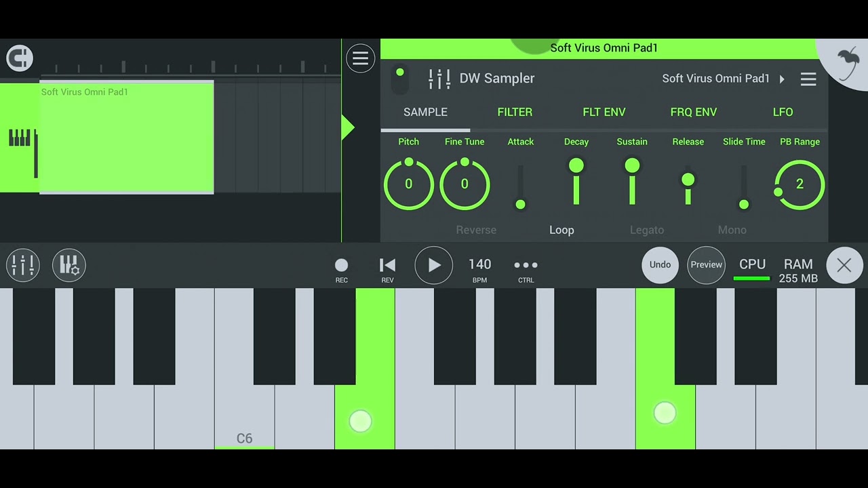Select the Soft Virus Omni Pad1 clip
This screenshot has height=488, width=868.
(x=127, y=138)
